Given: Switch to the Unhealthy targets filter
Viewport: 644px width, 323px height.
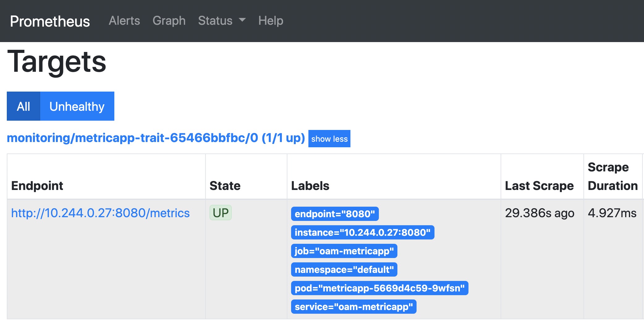Looking at the screenshot, I should click(x=77, y=106).
